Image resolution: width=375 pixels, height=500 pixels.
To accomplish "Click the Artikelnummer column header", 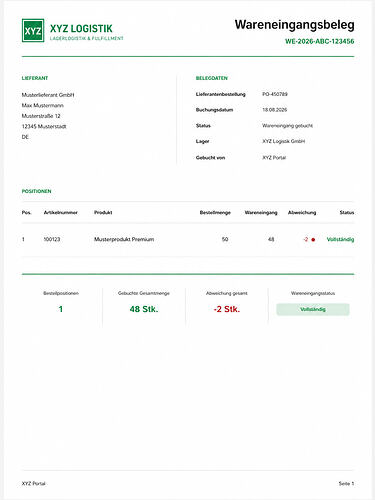I will coord(61,213).
